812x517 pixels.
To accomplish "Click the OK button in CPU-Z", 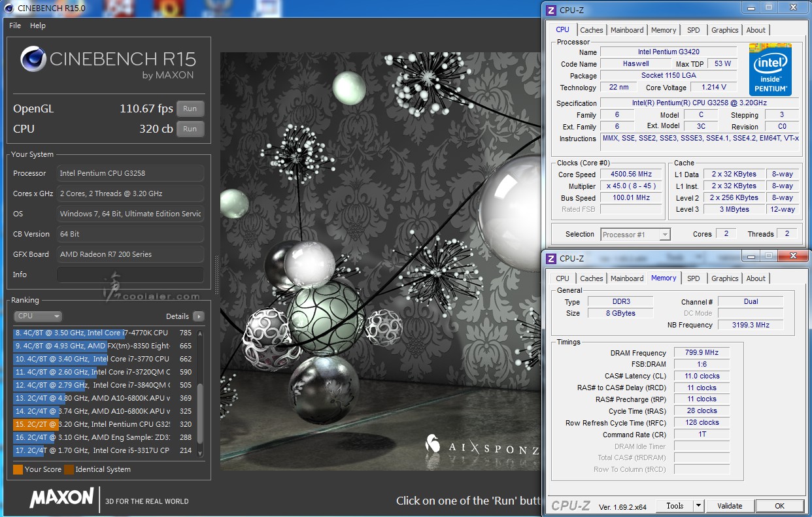I will coord(779,506).
